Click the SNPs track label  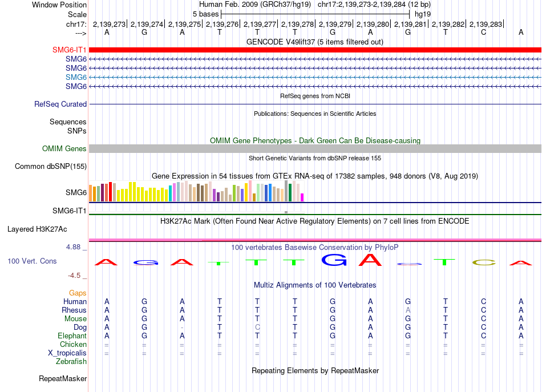click(77, 131)
